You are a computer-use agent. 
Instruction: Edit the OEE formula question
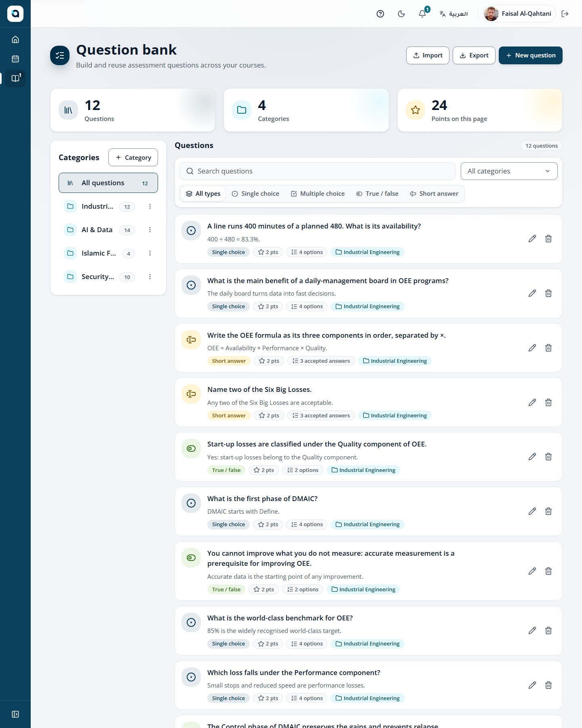(x=532, y=348)
